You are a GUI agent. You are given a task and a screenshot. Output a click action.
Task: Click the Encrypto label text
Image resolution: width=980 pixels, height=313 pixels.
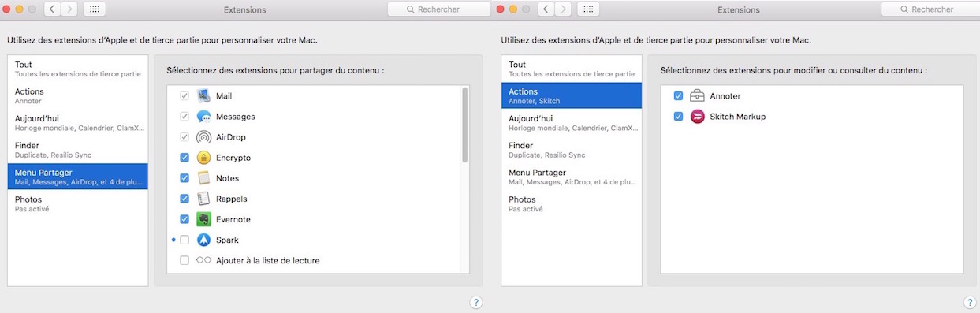point(233,158)
